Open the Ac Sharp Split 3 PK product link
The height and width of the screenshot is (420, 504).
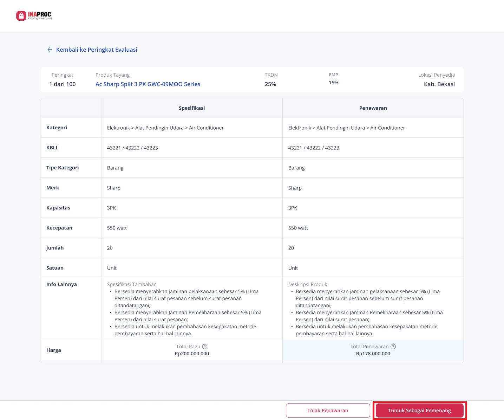(148, 84)
